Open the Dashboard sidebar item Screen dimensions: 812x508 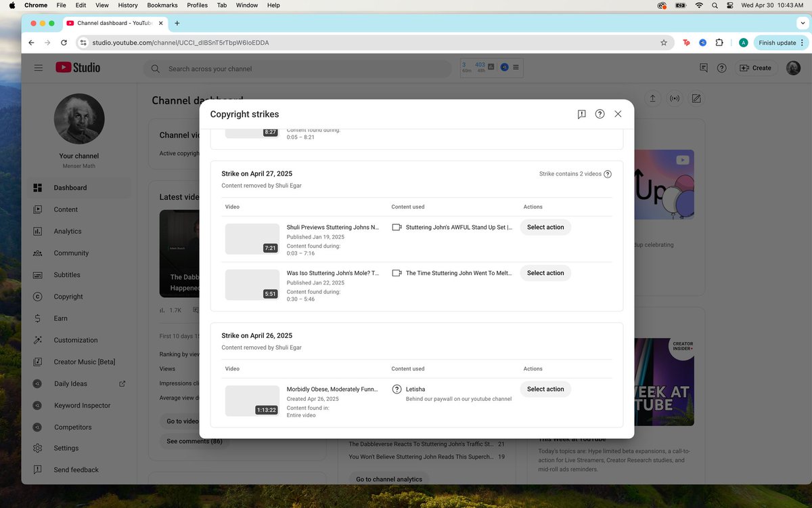click(79, 188)
